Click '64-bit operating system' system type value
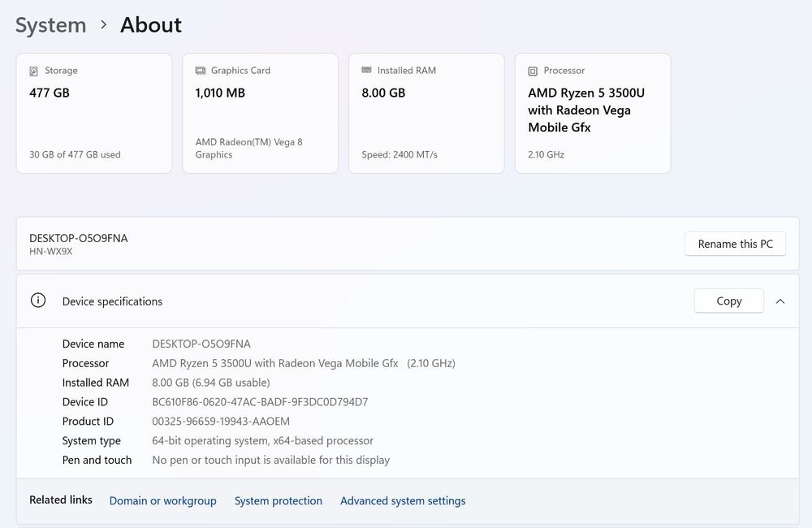The image size is (812, 528). click(x=262, y=440)
